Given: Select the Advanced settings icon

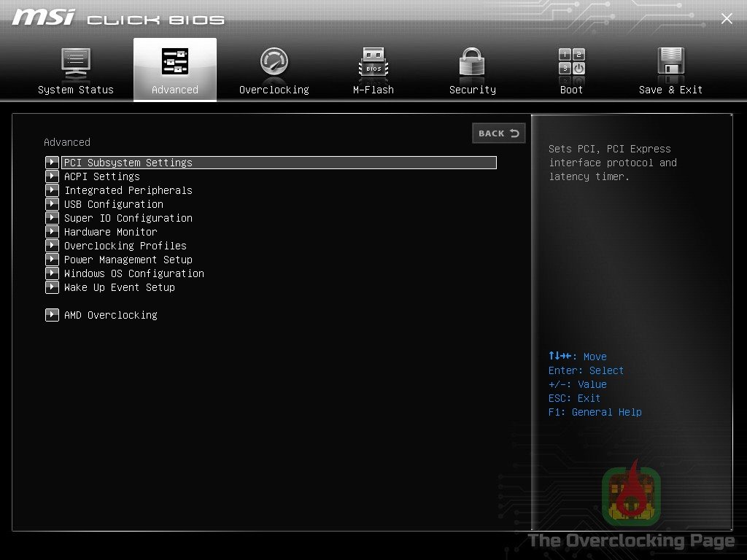Looking at the screenshot, I should (x=174, y=62).
